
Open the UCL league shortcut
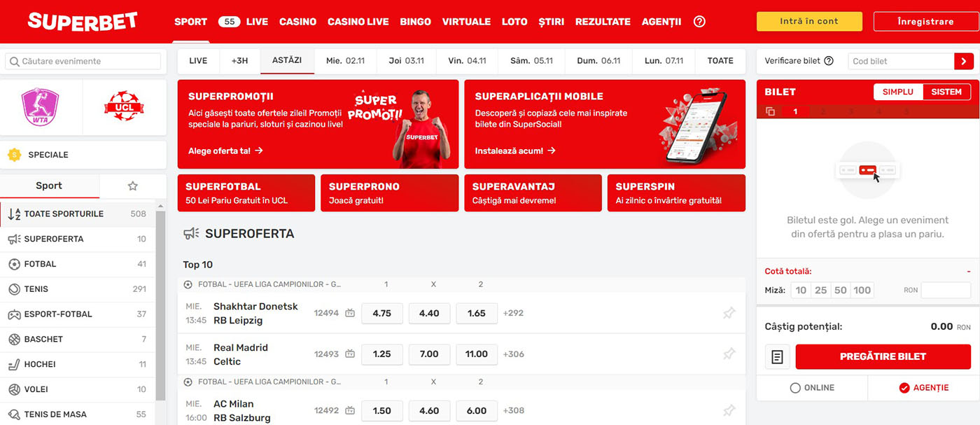(124, 107)
